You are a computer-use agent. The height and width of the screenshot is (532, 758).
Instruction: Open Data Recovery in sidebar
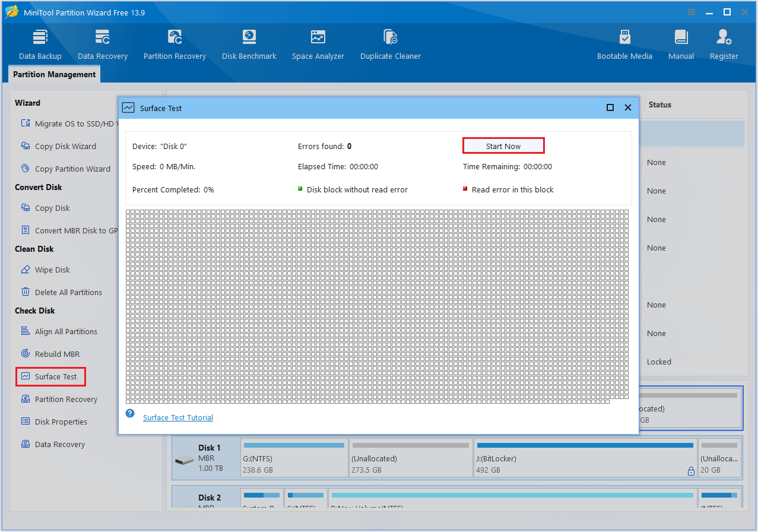click(53, 444)
